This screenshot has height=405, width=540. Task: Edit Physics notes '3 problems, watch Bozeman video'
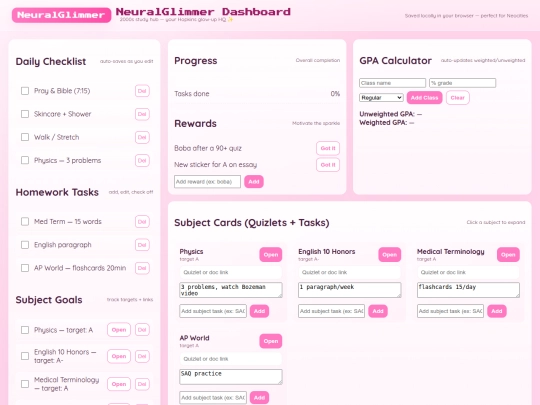[x=231, y=290]
